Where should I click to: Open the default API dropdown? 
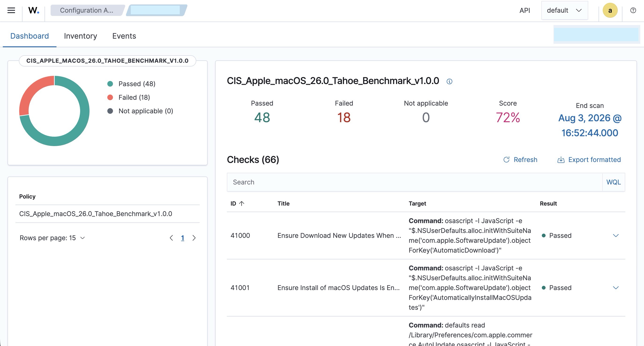pos(565,10)
